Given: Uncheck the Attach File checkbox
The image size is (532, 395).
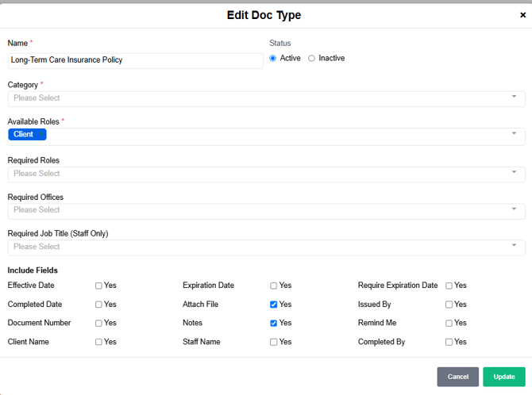Looking at the screenshot, I should (273, 305).
